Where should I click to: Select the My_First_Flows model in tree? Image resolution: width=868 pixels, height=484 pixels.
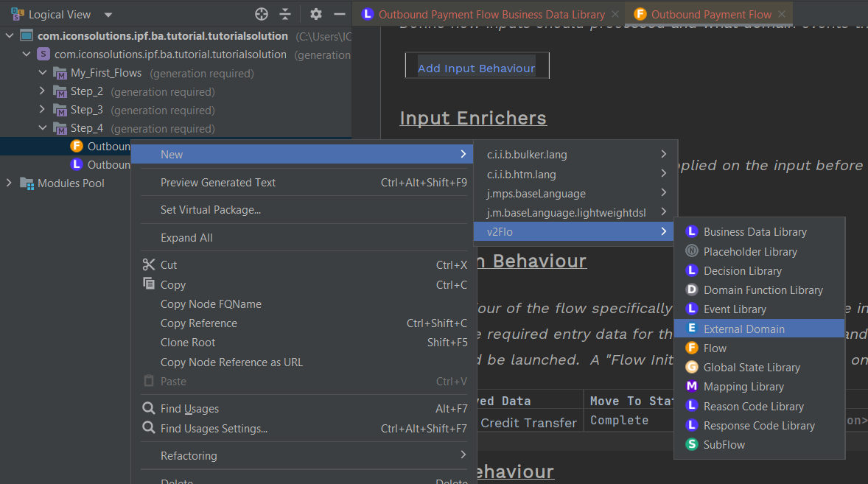[107, 73]
